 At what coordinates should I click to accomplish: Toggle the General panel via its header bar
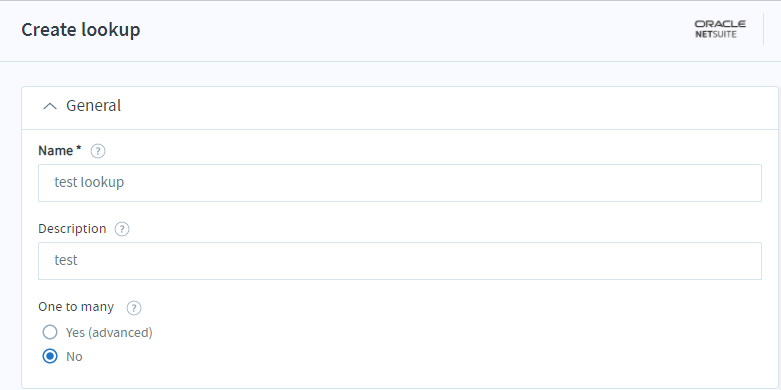pyautogui.click(x=399, y=108)
